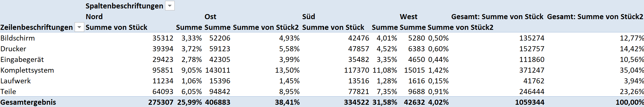Viewport: 644px width, 107px height.
Task: Click the West column header
Action: (408, 17)
